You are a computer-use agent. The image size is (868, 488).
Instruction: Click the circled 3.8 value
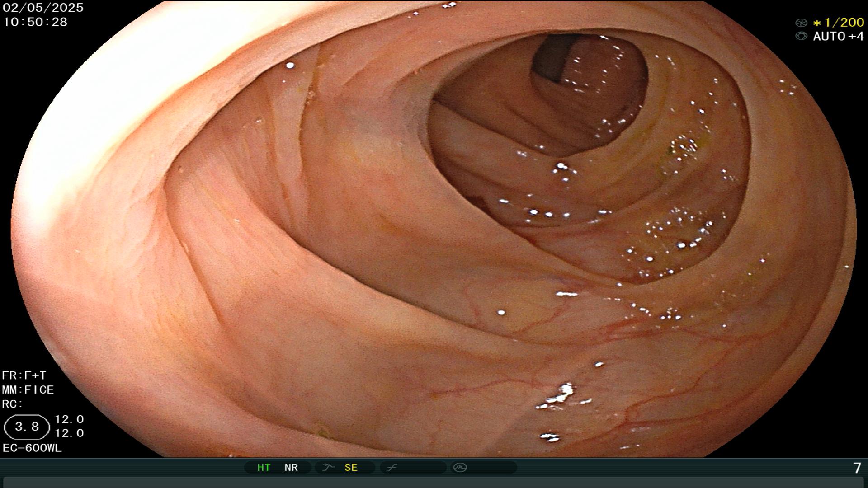27,427
